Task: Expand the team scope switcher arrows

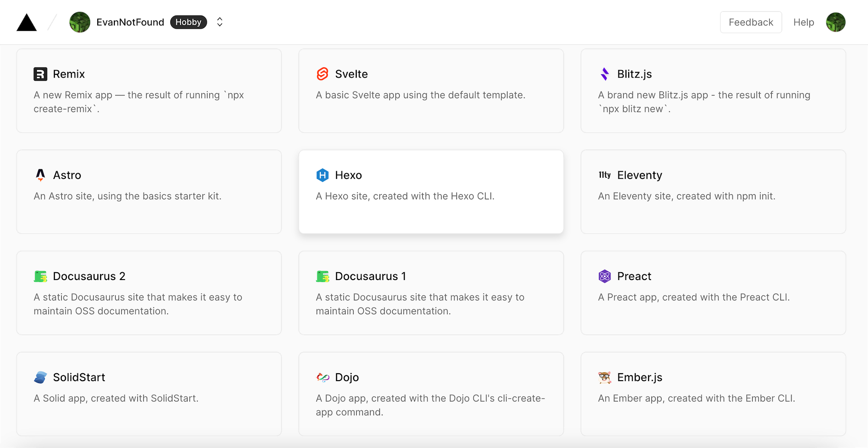Action: 220,22
